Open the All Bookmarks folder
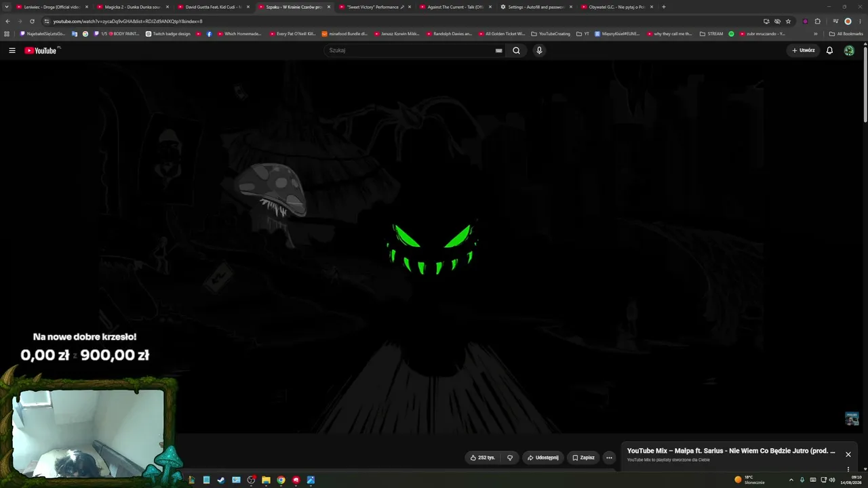868x488 pixels. point(846,34)
